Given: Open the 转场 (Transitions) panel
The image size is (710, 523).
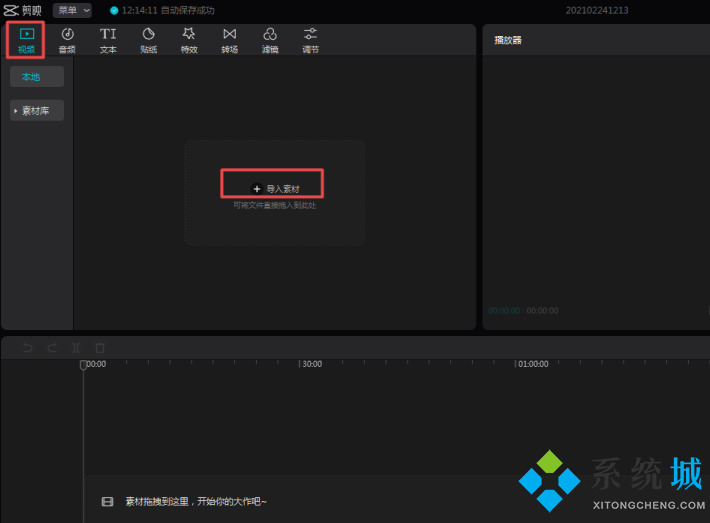Looking at the screenshot, I should point(229,39).
